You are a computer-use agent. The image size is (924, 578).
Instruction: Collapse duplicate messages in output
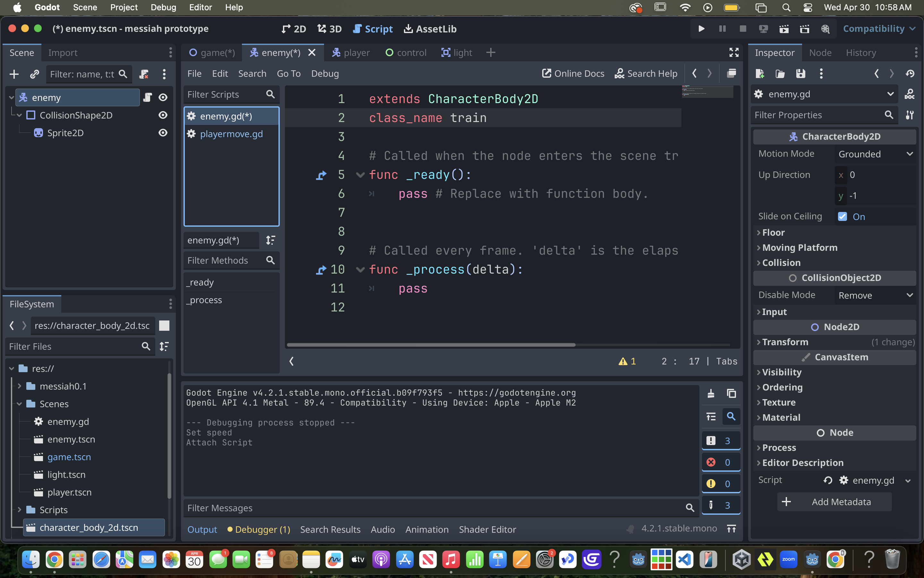pyautogui.click(x=711, y=416)
